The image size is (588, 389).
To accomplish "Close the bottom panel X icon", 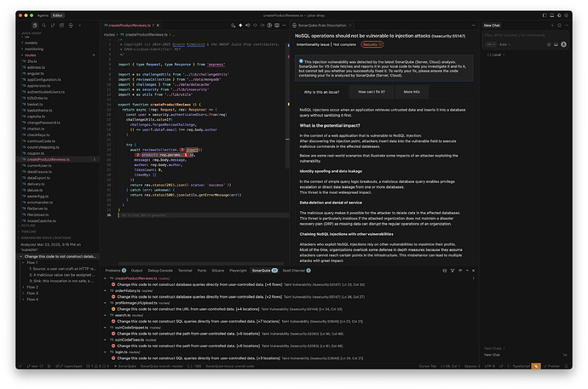I will pos(473,271).
